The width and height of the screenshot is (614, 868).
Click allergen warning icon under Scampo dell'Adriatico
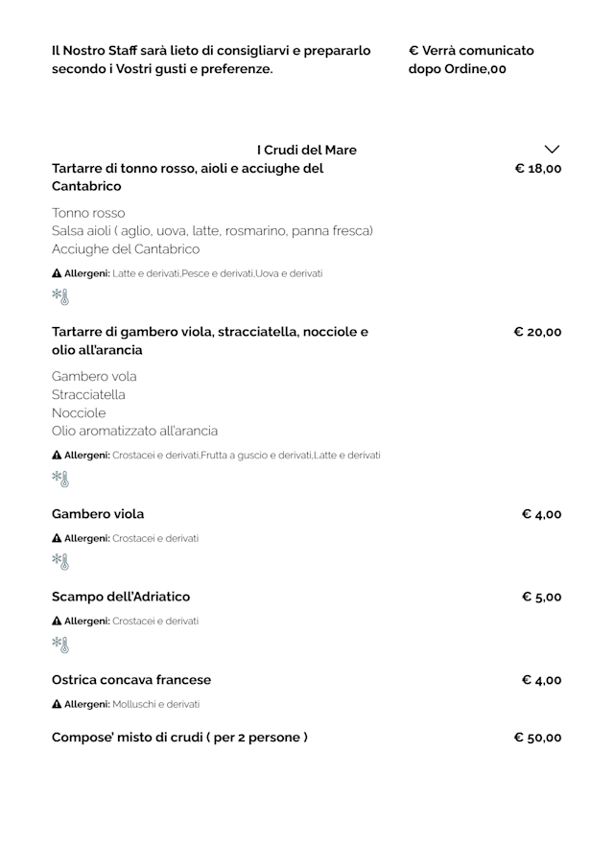57,622
